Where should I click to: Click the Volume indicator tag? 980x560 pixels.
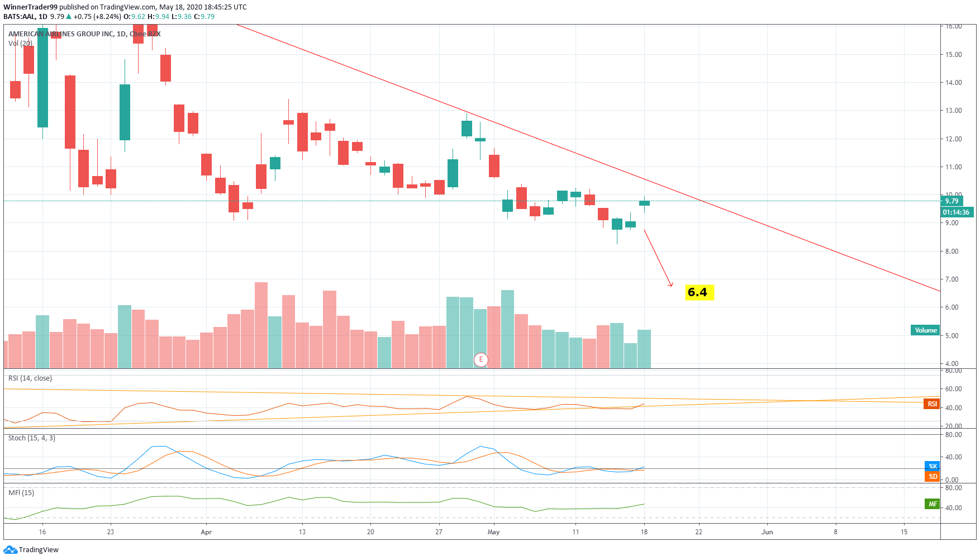(x=925, y=330)
